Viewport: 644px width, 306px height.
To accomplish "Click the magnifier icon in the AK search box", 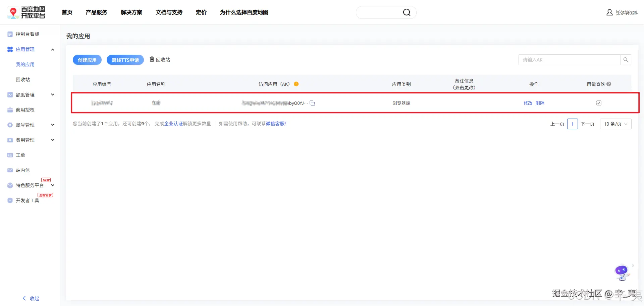I will click(x=626, y=59).
